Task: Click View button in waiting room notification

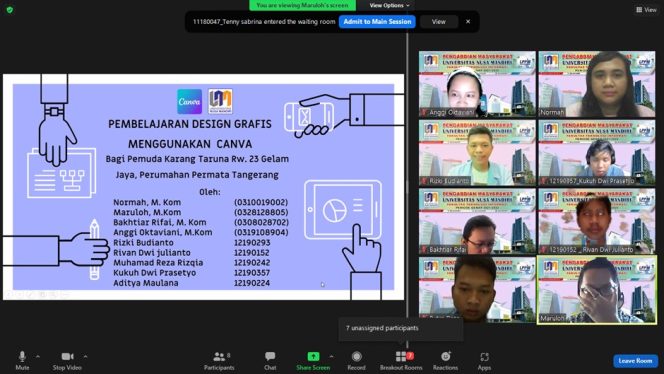Action: [439, 22]
